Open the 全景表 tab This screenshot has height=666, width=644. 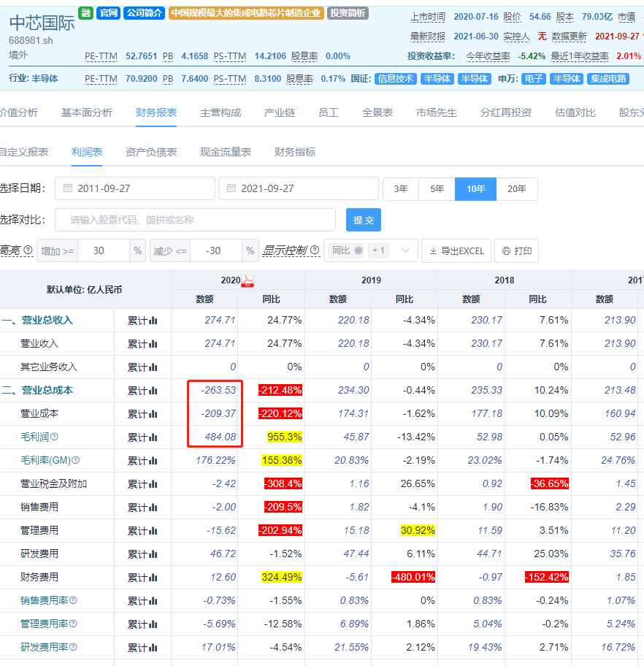click(377, 112)
